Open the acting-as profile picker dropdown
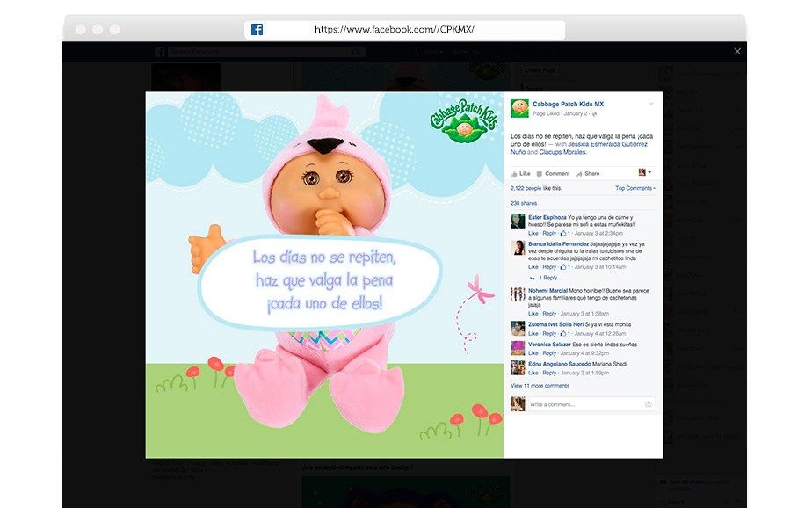This screenshot has height=508, width=812. pyautogui.click(x=645, y=172)
